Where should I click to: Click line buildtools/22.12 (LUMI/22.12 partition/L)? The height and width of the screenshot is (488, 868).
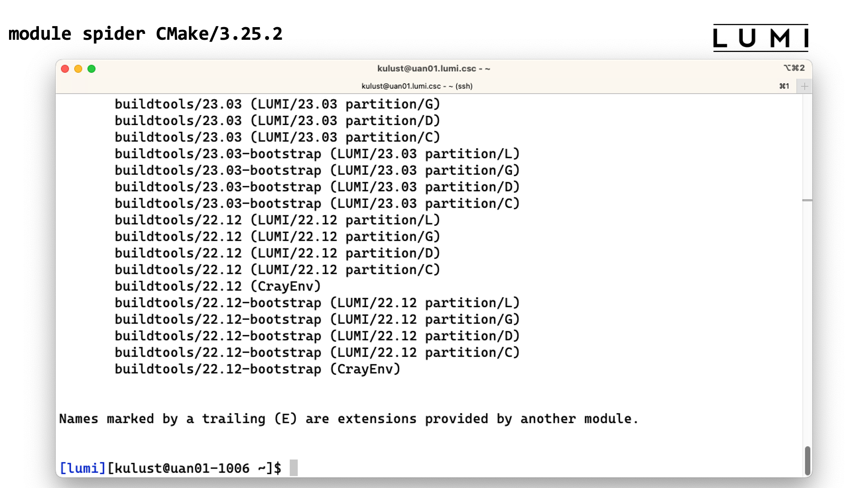[277, 221]
